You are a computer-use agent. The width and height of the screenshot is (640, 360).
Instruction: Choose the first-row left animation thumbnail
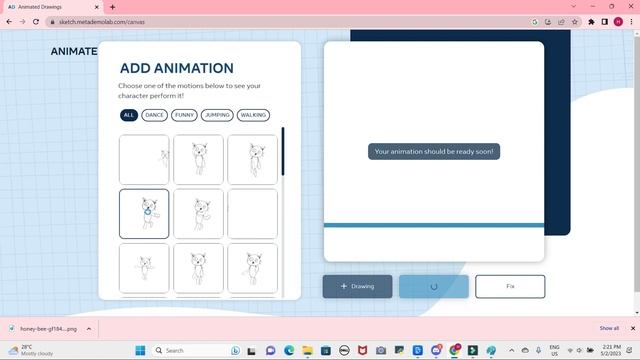144,160
